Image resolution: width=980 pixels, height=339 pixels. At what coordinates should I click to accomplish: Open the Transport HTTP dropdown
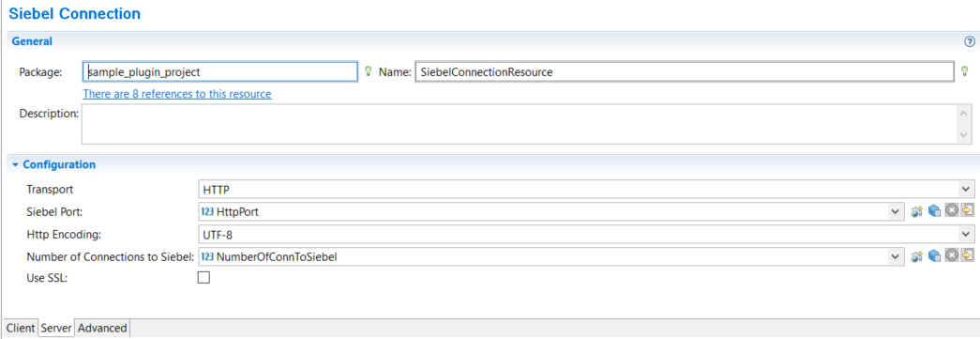tap(585, 189)
